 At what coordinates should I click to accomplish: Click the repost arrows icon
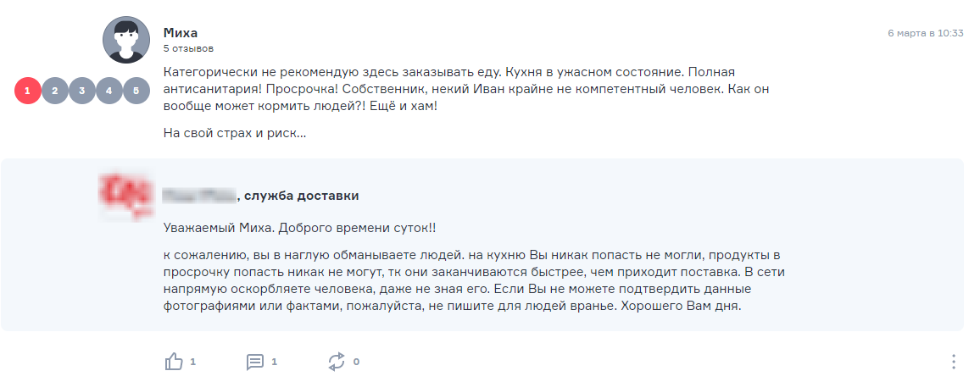tap(337, 361)
